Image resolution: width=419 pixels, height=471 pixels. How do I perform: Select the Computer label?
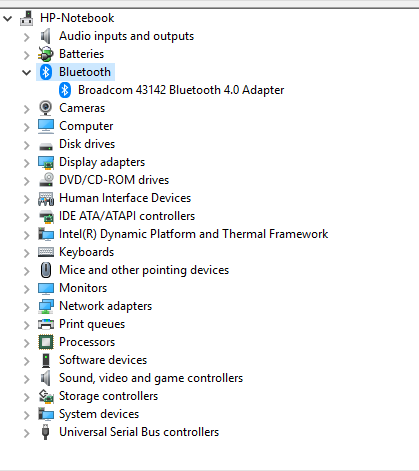(x=86, y=126)
